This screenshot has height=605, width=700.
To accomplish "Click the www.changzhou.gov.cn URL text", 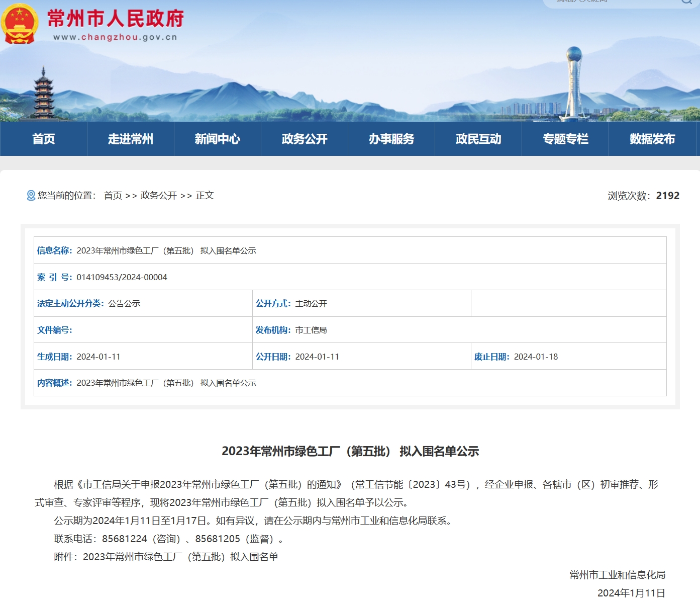I will coord(115,37).
